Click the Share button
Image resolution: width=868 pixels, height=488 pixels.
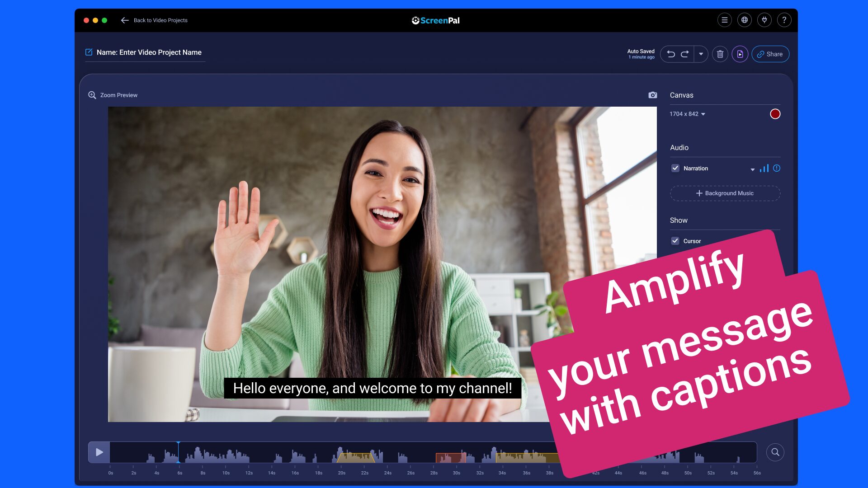[x=770, y=54]
